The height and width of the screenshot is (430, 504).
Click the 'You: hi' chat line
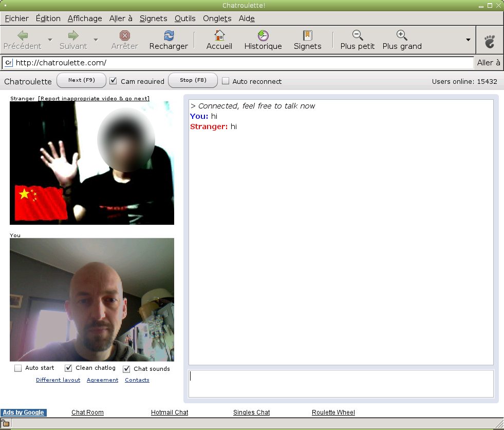[204, 116]
